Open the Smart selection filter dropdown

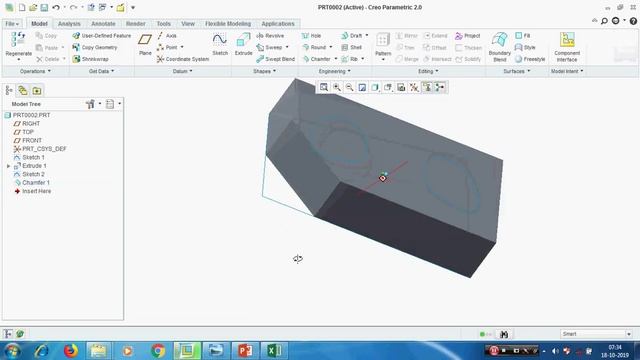(x=596, y=334)
